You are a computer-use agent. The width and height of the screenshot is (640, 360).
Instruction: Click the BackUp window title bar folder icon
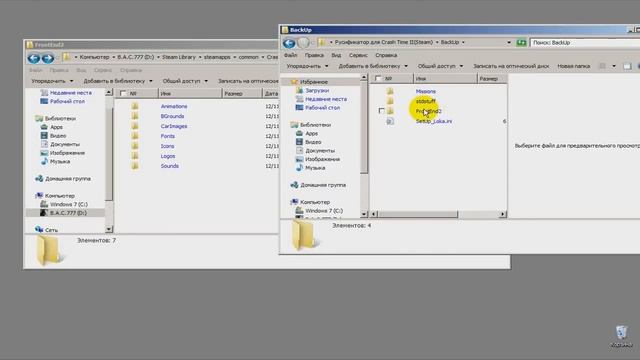pyautogui.click(x=285, y=30)
